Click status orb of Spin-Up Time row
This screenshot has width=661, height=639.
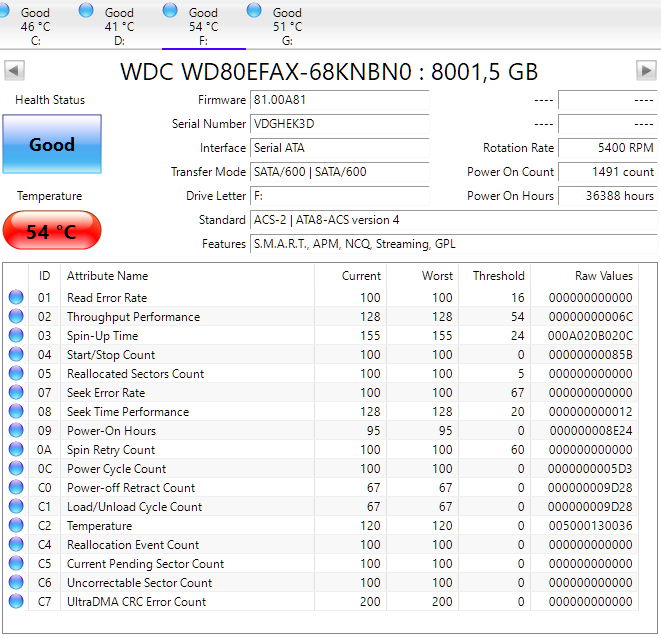click(16, 335)
